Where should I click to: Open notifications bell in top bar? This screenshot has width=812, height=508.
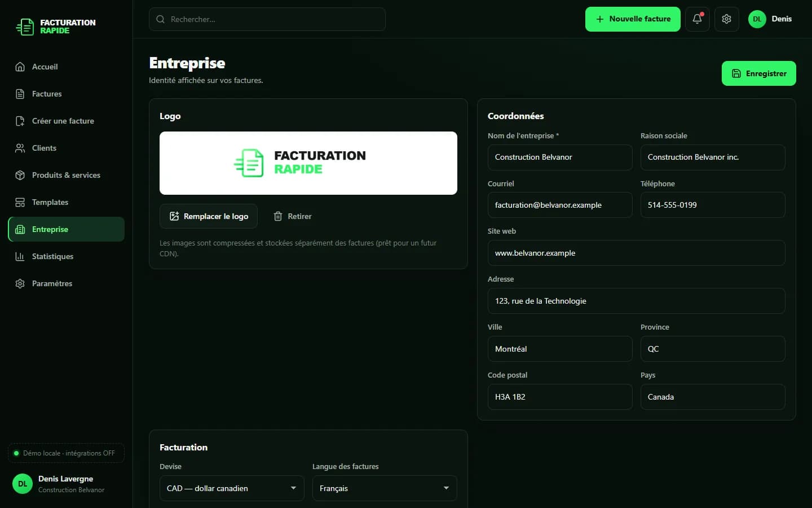[x=698, y=19]
